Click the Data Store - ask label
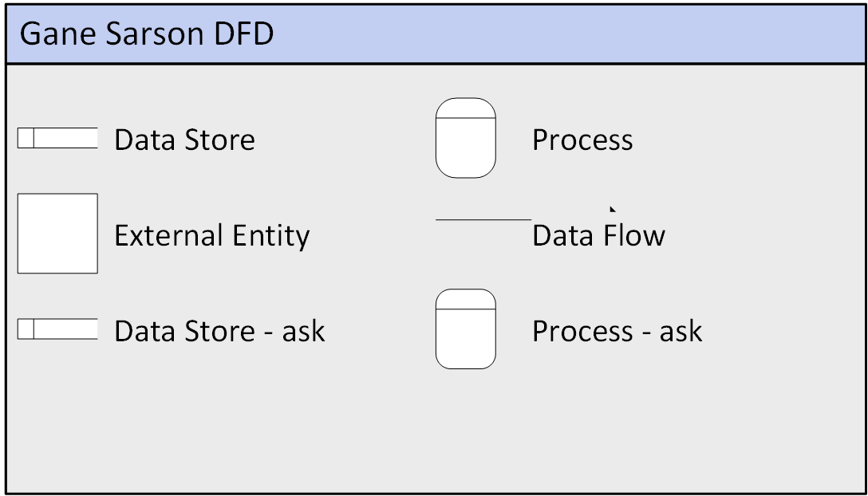The height and width of the screenshot is (496, 868). tap(219, 331)
